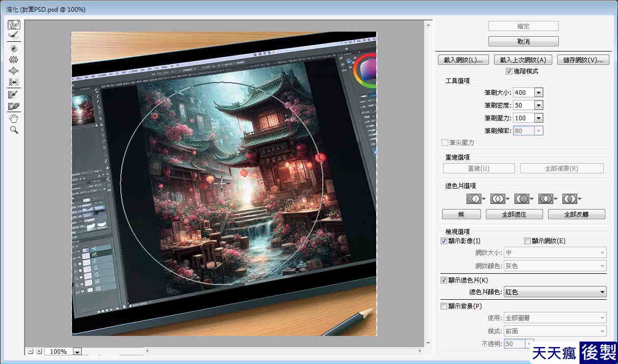Open the 使用 layers dropdown
The height and width of the screenshot is (364, 618).
point(555,318)
